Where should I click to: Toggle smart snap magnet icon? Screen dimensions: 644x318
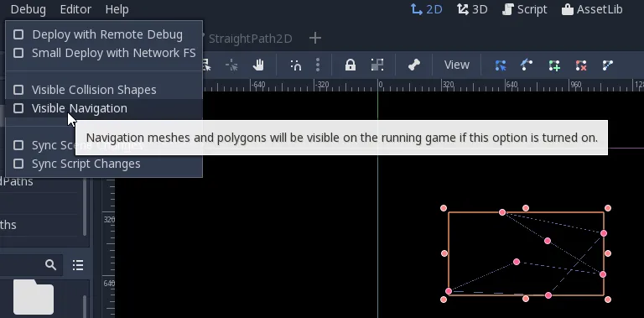pos(296,65)
